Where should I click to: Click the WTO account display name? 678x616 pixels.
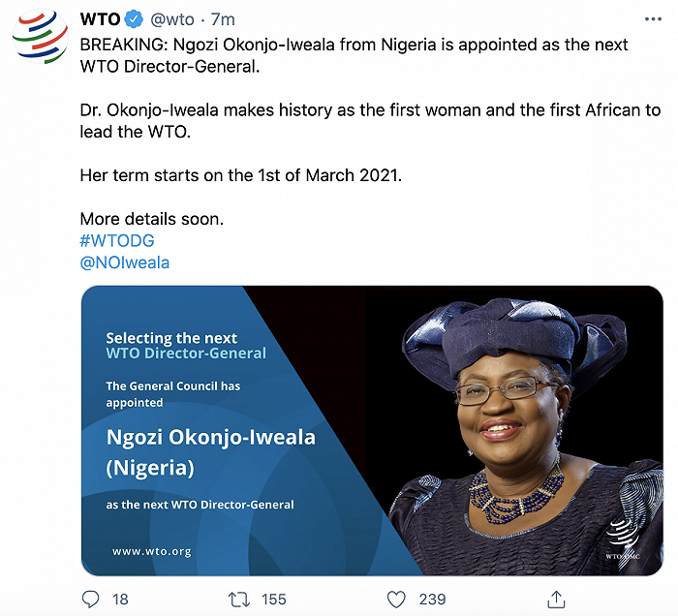tap(99, 19)
